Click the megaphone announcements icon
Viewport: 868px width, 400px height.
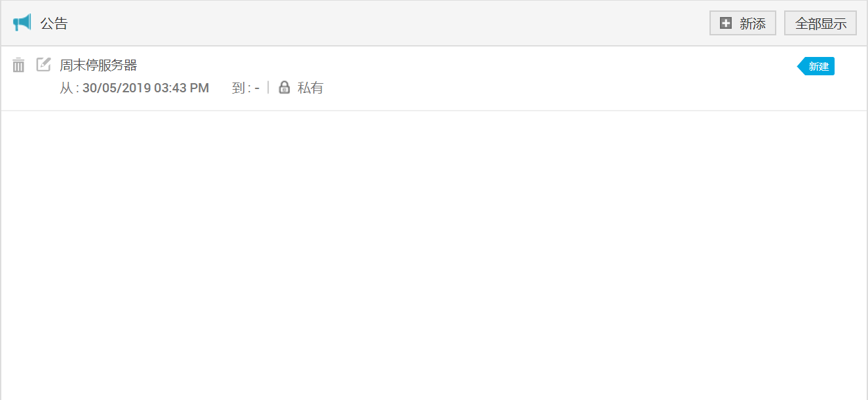(x=22, y=23)
